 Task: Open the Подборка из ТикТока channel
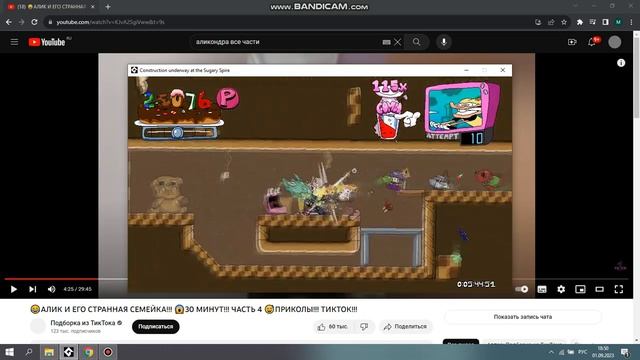pyautogui.click(x=83, y=323)
